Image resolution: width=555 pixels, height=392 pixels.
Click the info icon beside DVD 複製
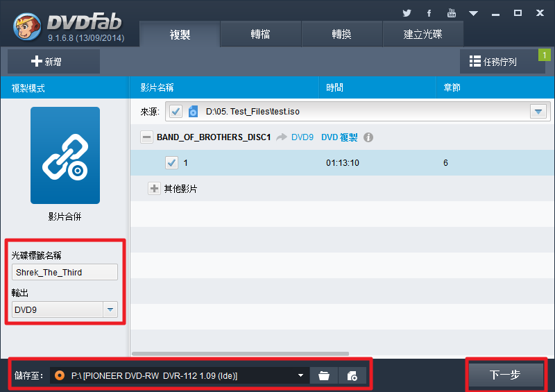368,137
